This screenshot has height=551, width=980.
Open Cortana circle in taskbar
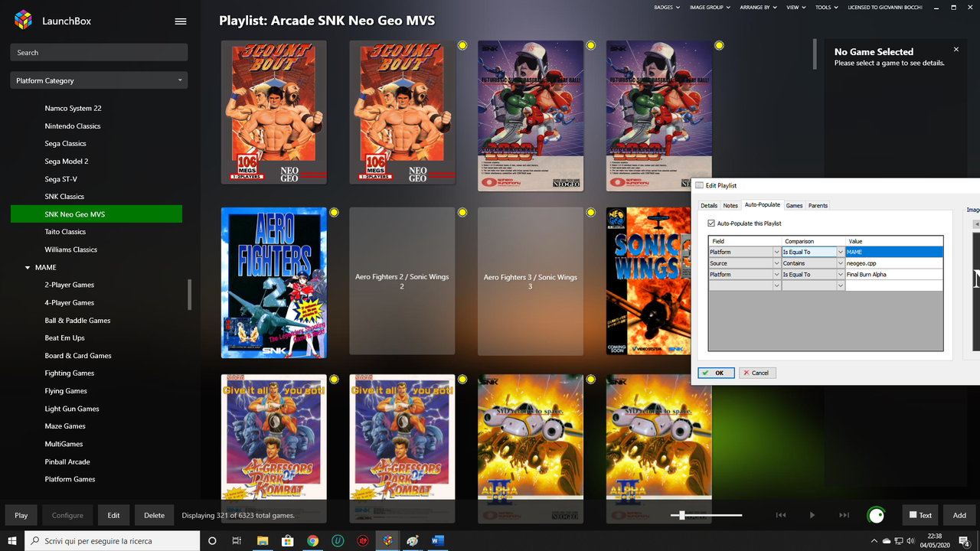(212, 540)
